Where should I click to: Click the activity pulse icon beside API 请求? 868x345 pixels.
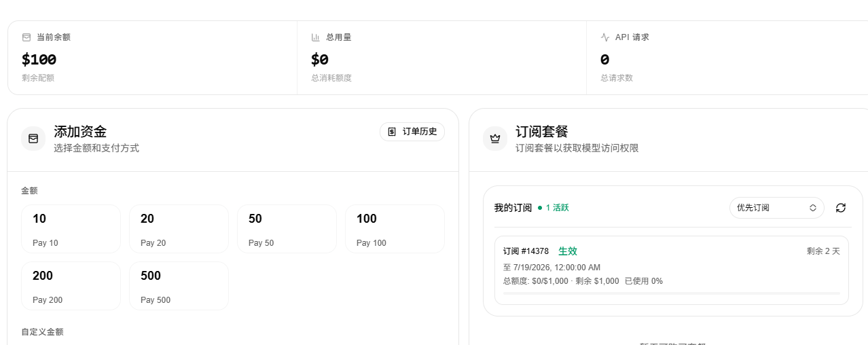click(x=605, y=37)
